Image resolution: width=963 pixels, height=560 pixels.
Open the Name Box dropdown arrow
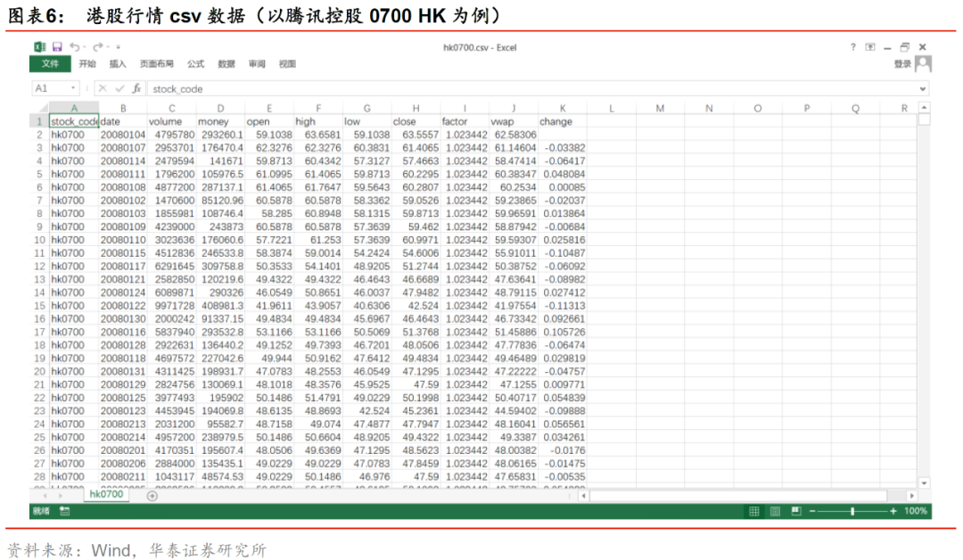(73, 88)
